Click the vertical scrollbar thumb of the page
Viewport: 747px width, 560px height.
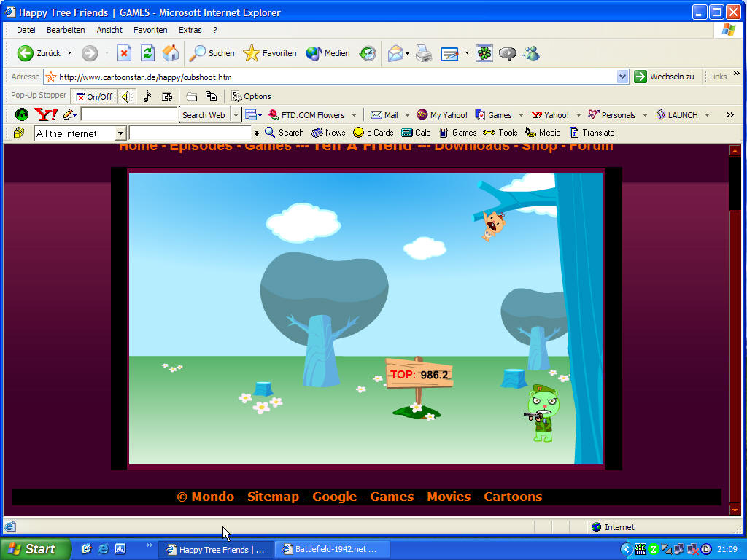tap(735, 355)
